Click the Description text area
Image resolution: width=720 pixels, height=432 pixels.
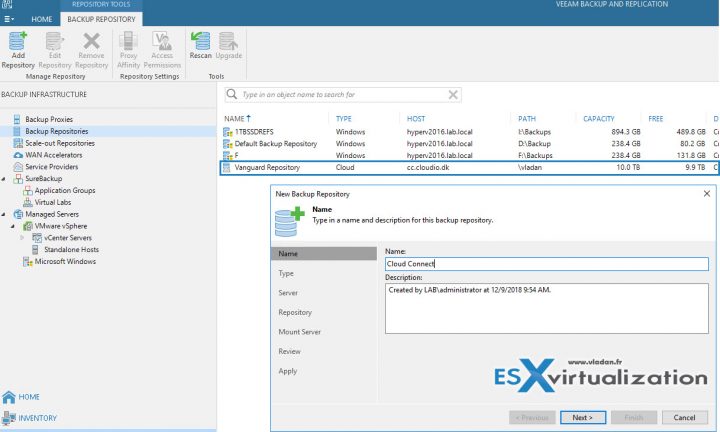coord(546,309)
